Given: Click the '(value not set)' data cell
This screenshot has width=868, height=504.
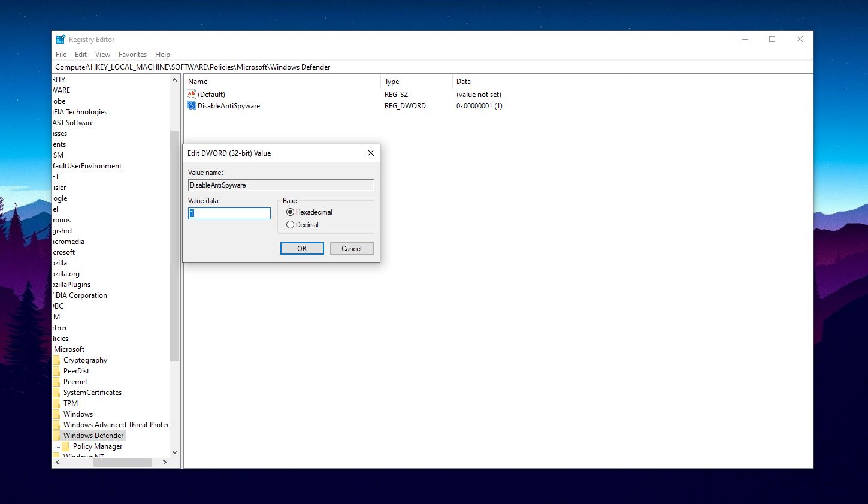Looking at the screenshot, I should tap(479, 95).
